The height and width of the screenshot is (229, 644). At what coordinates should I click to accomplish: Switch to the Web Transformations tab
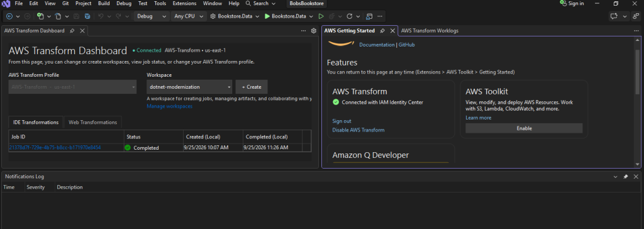93,123
